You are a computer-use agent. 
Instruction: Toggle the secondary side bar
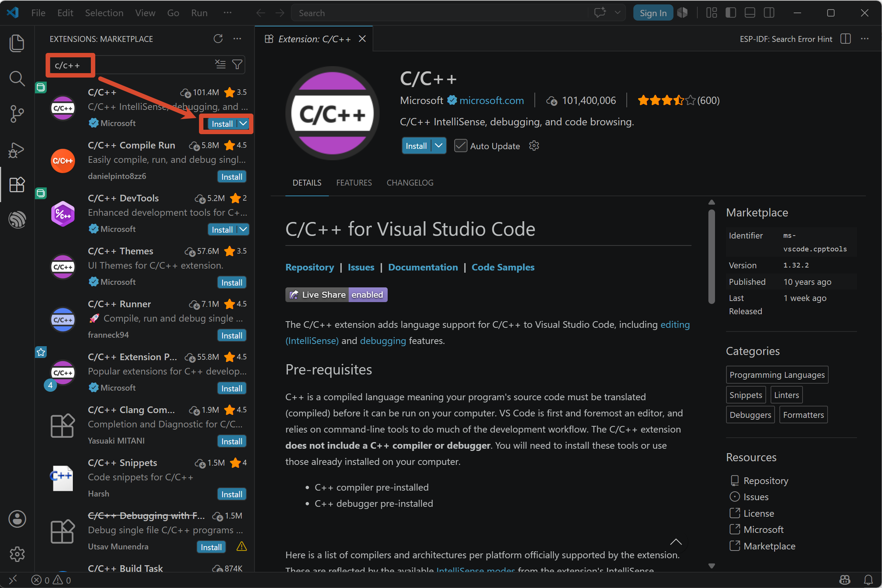coord(769,13)
